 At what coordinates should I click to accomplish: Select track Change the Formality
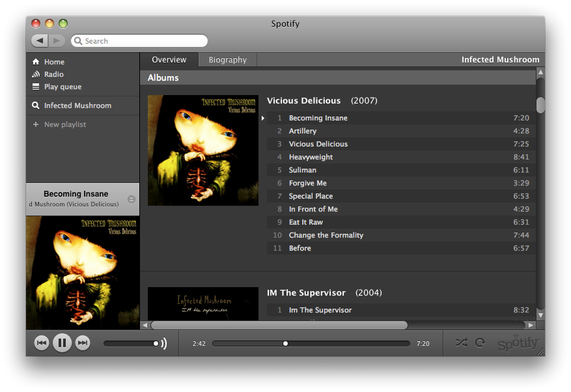[x=401, y=235]
